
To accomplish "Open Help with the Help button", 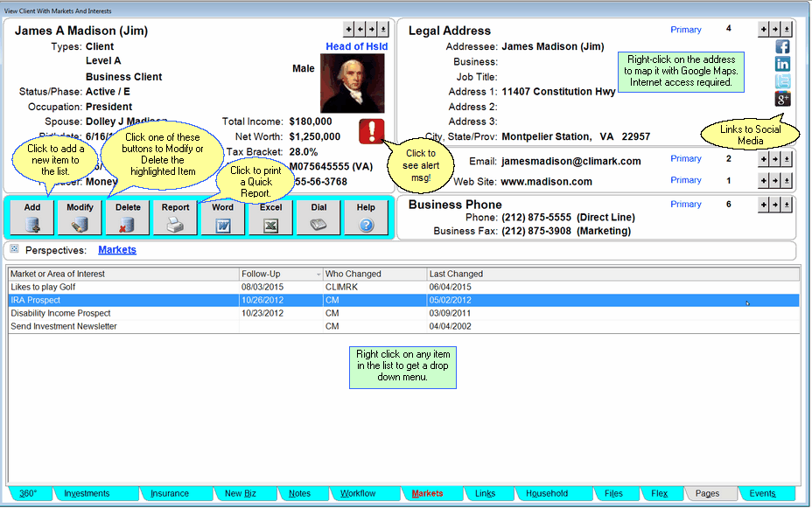I will click(x=365, y=217).
